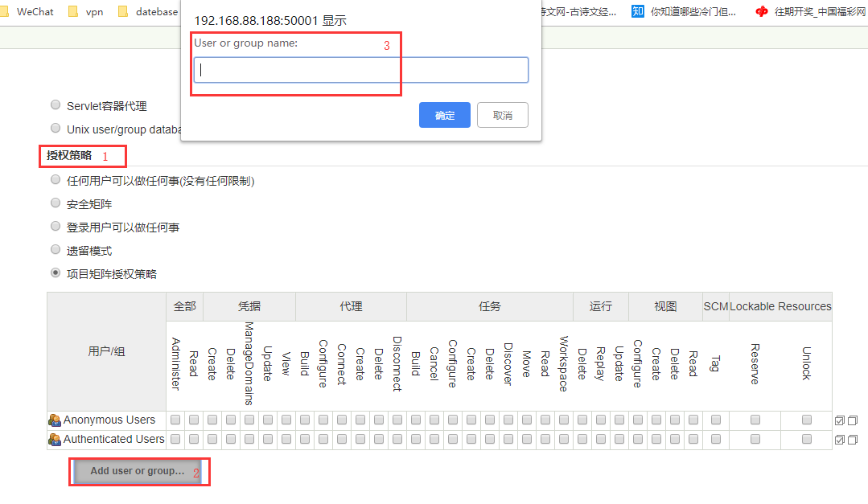Click the 中国福彩网 bookmark icon

point(762,11)
